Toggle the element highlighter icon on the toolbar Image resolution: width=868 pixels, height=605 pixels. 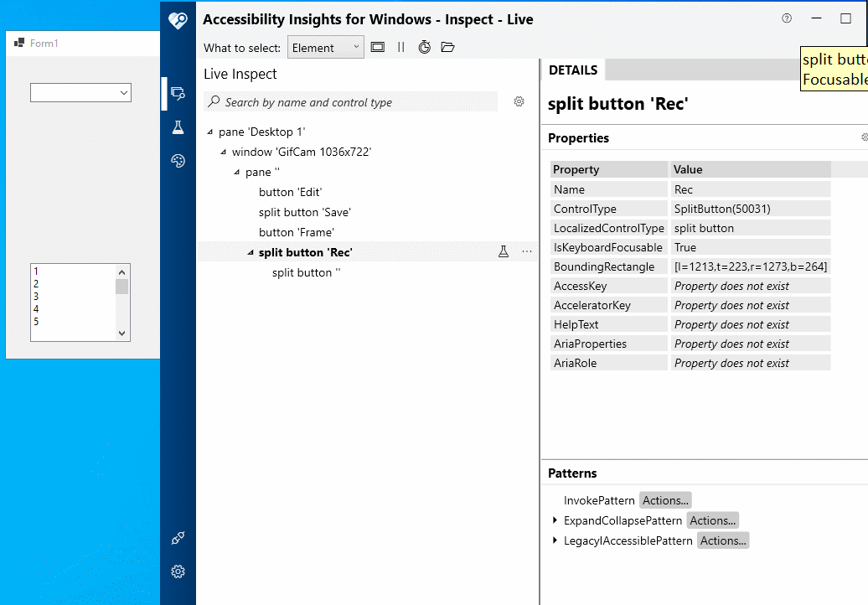(x=377, y=47)
